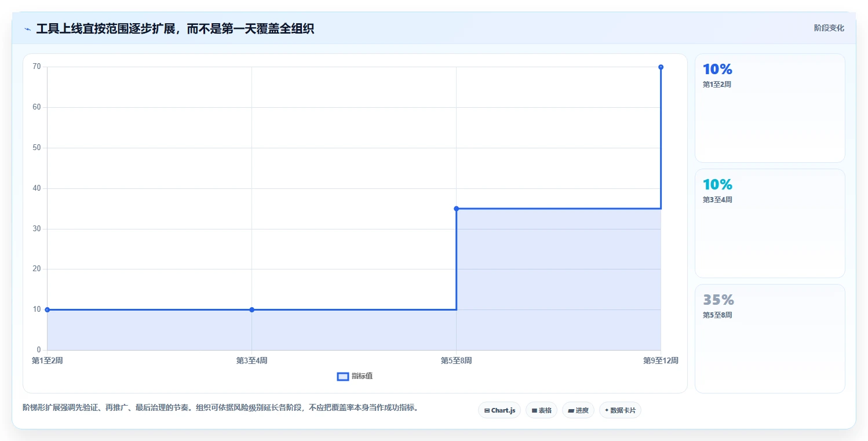Click y-axis tick label 40
The width and height of the screenshot is (868, 441).
(x=37, y=188)
